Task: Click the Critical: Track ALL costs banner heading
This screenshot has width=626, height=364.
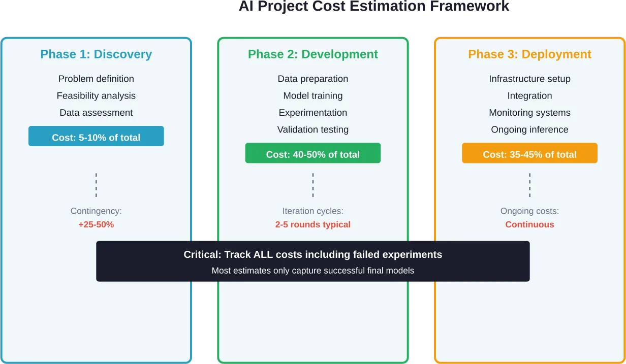Action: [x=312, y=254]
